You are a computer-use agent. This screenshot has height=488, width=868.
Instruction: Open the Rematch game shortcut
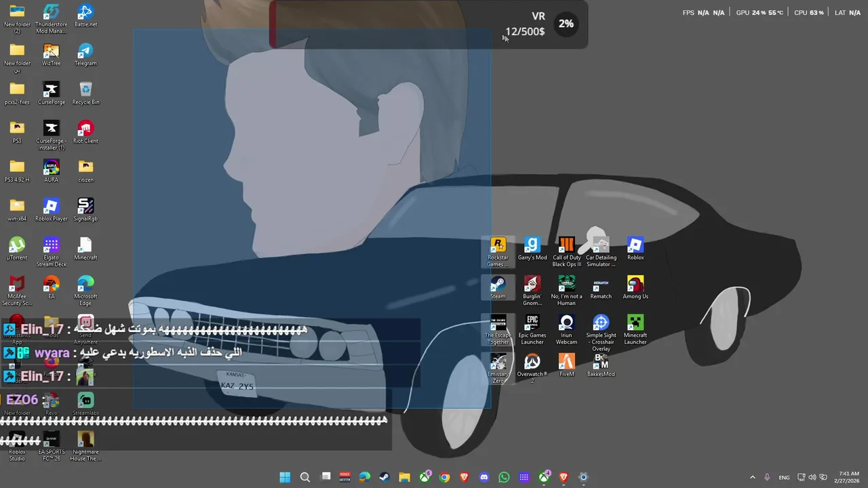pyautogui.click(x=601, y=288)
